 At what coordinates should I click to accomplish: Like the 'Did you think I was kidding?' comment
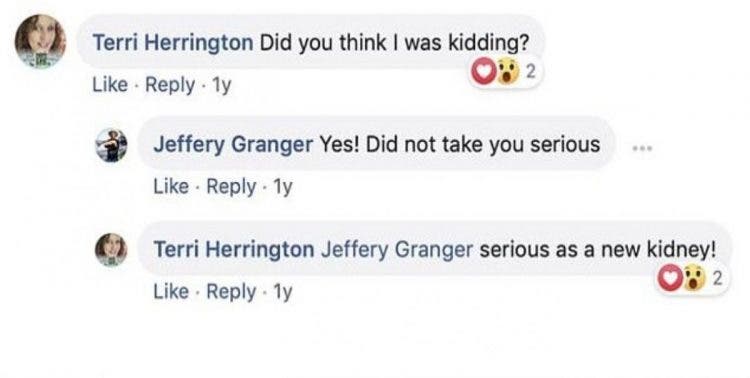(x=110, y=85)
